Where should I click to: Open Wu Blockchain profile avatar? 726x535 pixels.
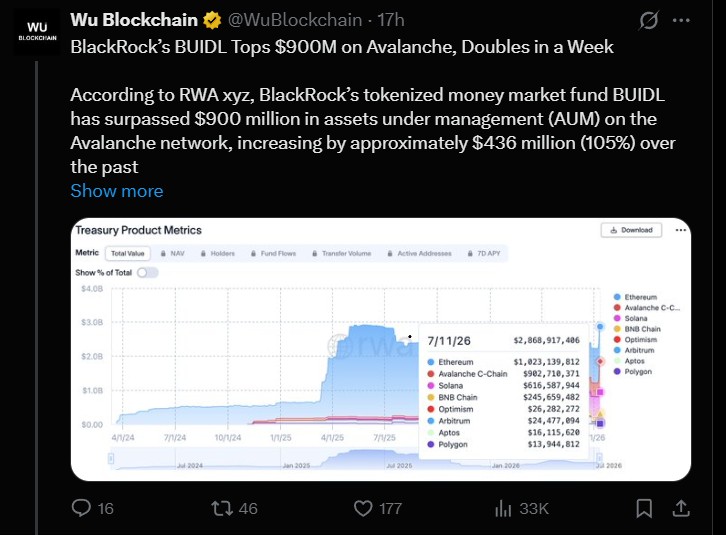(x=37, y=31)
